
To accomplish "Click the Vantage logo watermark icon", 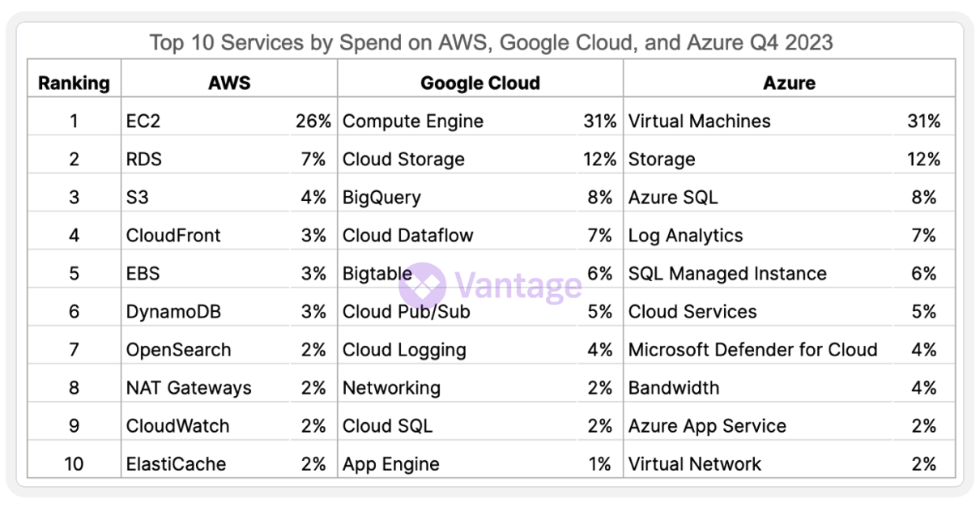I will tap(422, 284).
